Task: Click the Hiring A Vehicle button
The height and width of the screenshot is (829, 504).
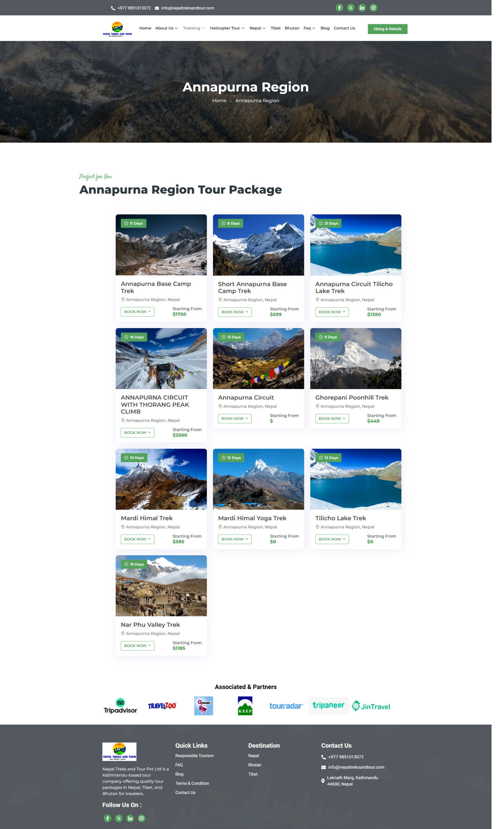Action: click(x=387, y=29)
